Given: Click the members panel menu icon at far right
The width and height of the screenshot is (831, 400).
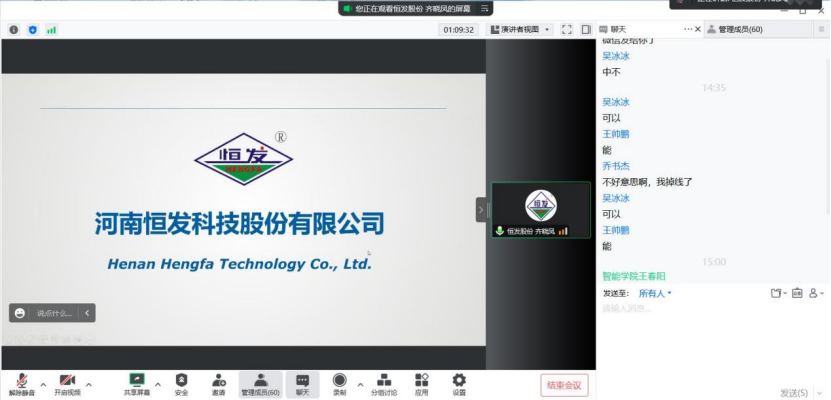Looking at the screenshot, I should (x=821, y=30).
